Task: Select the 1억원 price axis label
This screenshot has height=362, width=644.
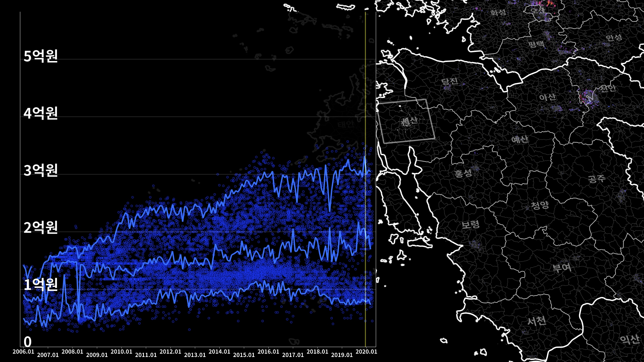Action: click(41, 285)
